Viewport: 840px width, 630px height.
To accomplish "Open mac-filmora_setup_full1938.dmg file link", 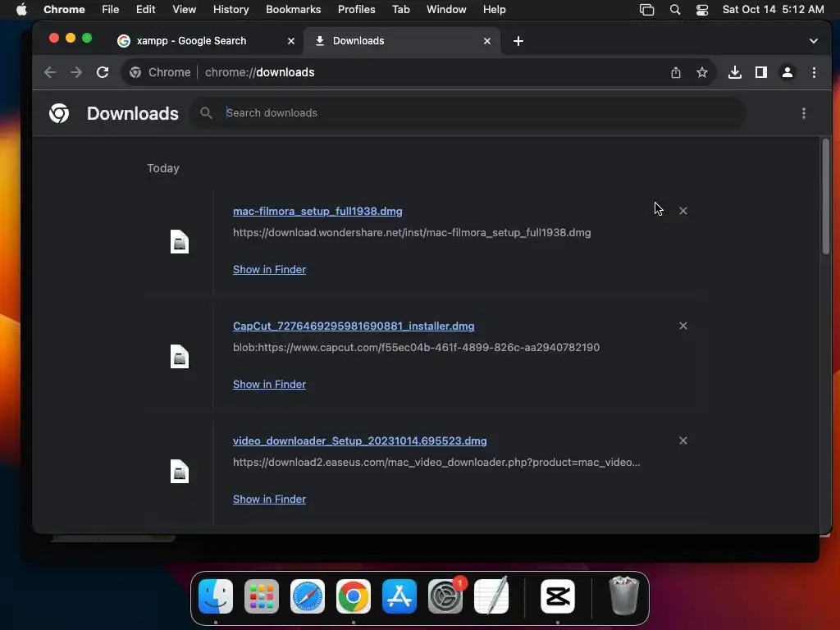I will tap(317, 211).
